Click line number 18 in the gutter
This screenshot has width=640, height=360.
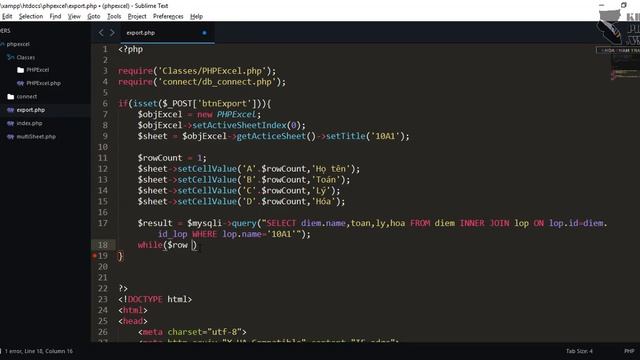click(102, 245)
